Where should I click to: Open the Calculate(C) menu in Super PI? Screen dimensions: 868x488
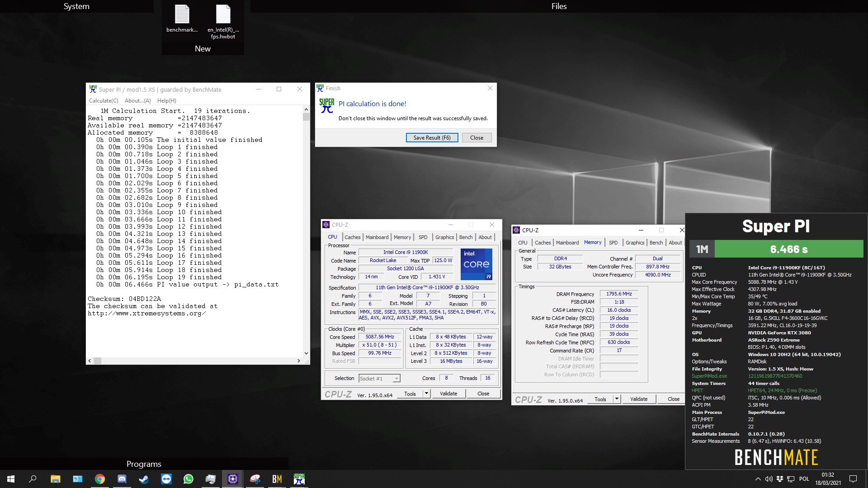[x=104, y=101]
